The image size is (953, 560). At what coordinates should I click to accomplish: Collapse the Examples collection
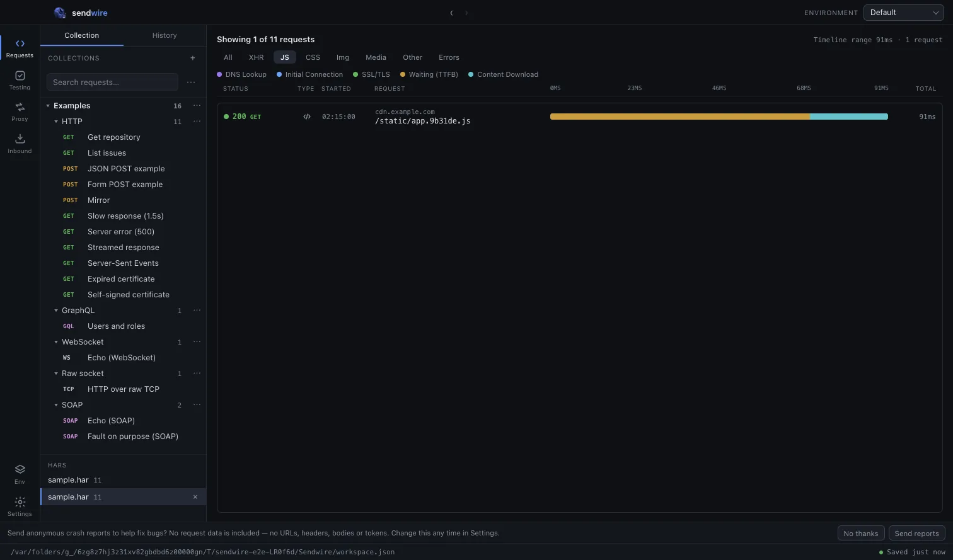pyautogui.click(x=48, y=106)
